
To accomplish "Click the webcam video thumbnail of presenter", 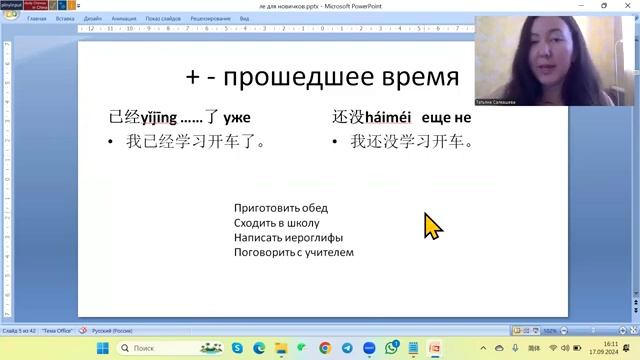I will (555, 61).
